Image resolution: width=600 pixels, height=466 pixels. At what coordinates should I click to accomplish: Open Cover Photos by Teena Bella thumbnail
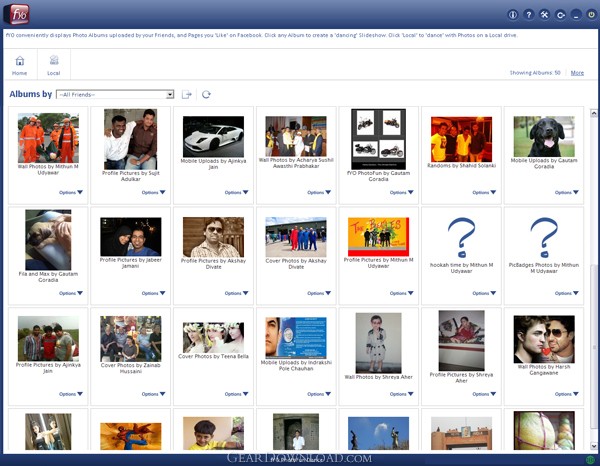pyautogui.click(x=213, y=337)
